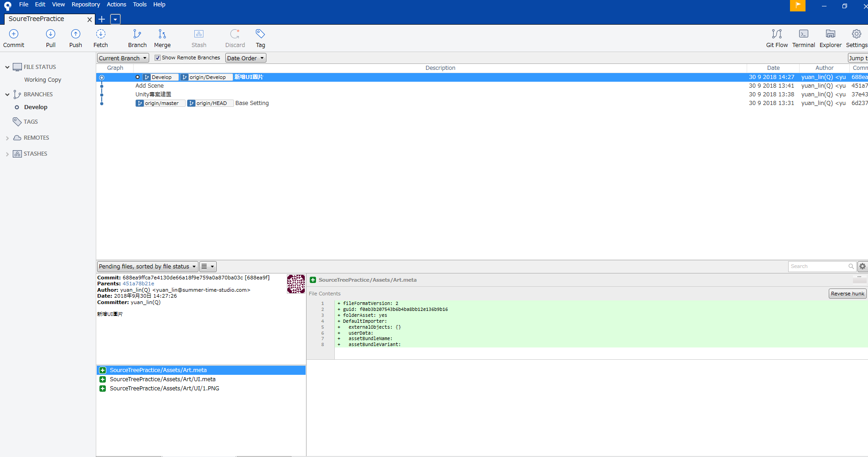
Task: Open the Help menu
Action: (159, 5)
